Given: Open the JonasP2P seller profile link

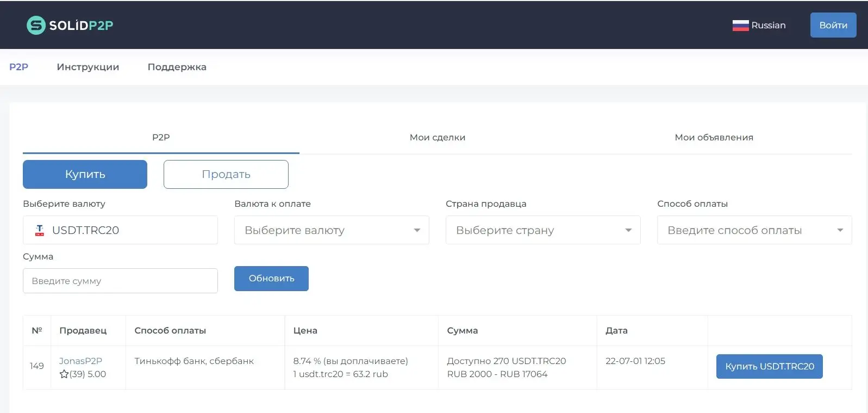Looking at the screenshot, I should point(80,361).
